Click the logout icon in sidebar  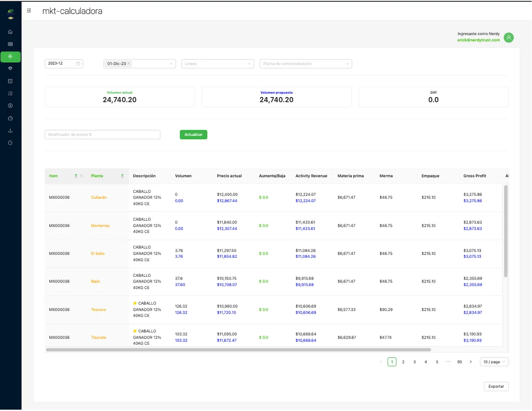(10, 143)
